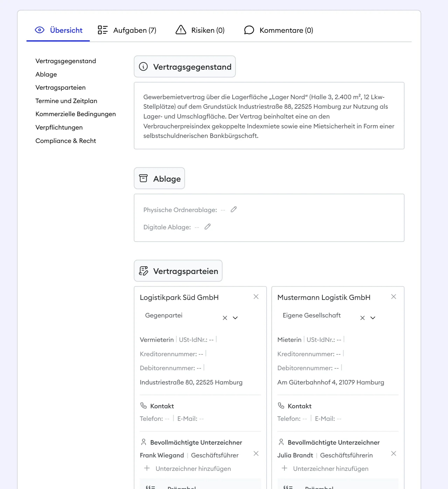Open the Kommentare (0) tab
Viewport: 448px width, 489px height.
(278, 30)
